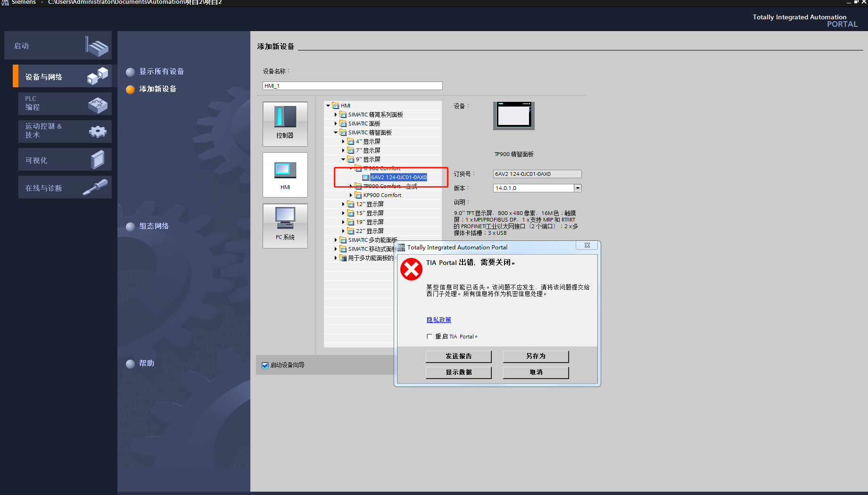
Task: Open the 启动 portal icon
Action: pos(97,46)
